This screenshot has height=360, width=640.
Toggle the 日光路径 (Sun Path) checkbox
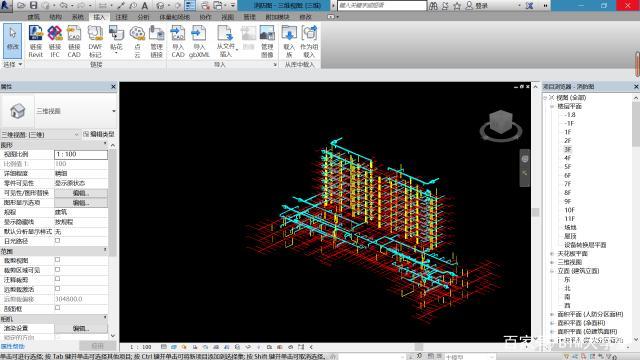click(x=58, y=241)
